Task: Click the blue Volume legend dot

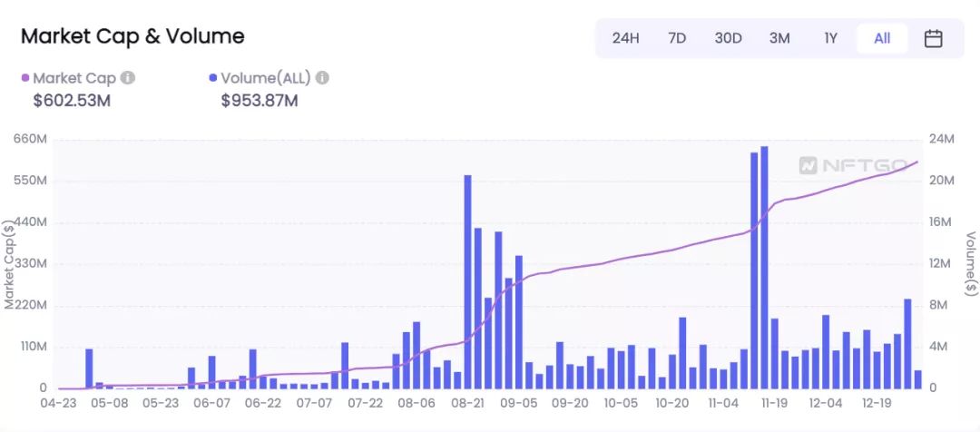Action: (213, 78)
